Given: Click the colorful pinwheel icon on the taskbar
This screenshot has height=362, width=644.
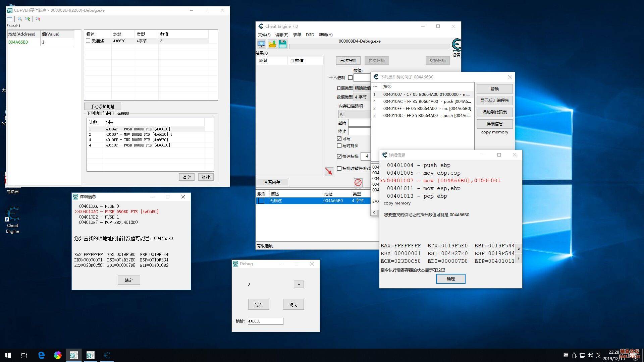Looking at the screenshot, I should [58, 355].
